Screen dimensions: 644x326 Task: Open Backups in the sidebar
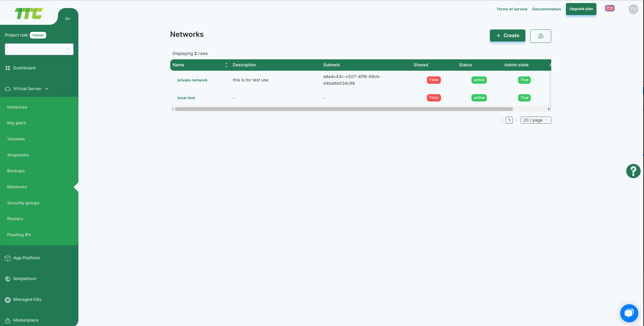(x=16, y=171)
